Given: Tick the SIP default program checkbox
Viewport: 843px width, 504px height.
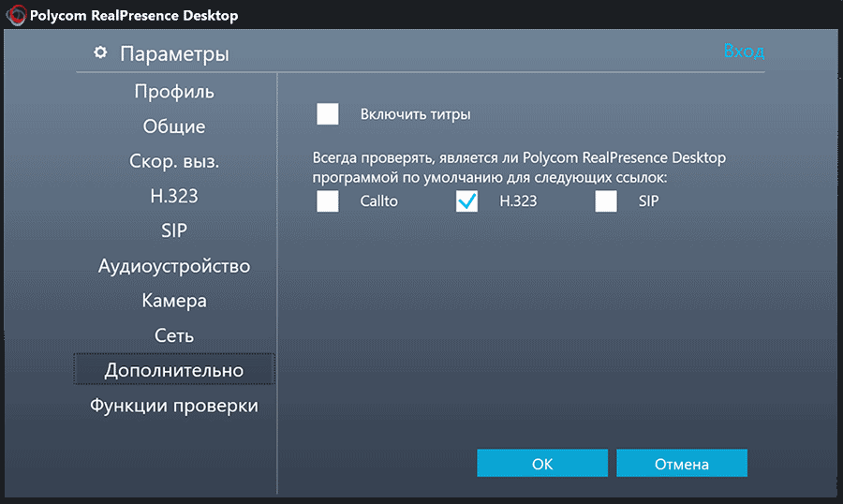Looking at the screenshot, I should click(606, 201).
